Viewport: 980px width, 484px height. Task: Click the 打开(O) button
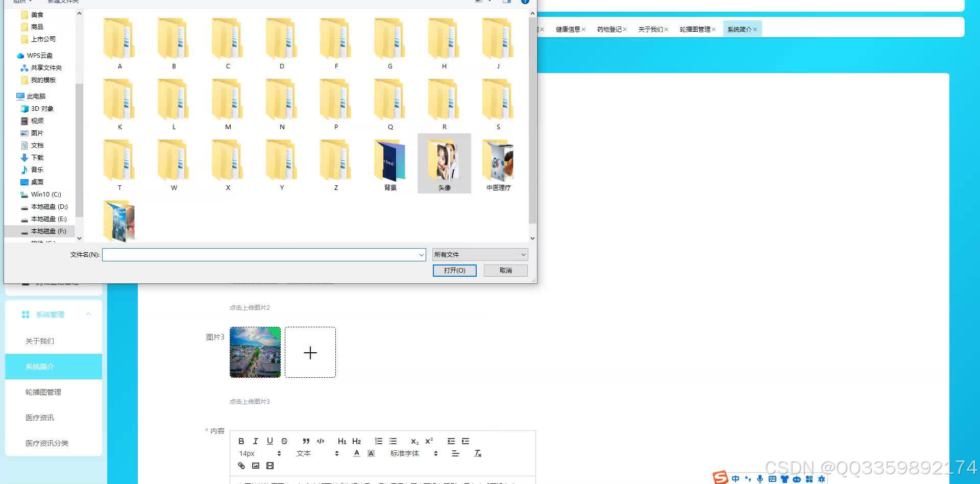pyautogui.click(x=454, y=270)
